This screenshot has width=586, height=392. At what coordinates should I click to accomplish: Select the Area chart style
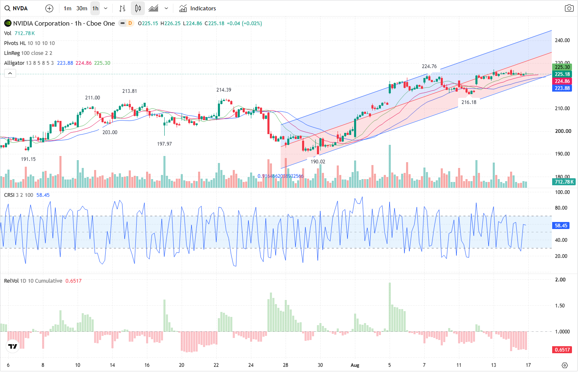[154, 8]
